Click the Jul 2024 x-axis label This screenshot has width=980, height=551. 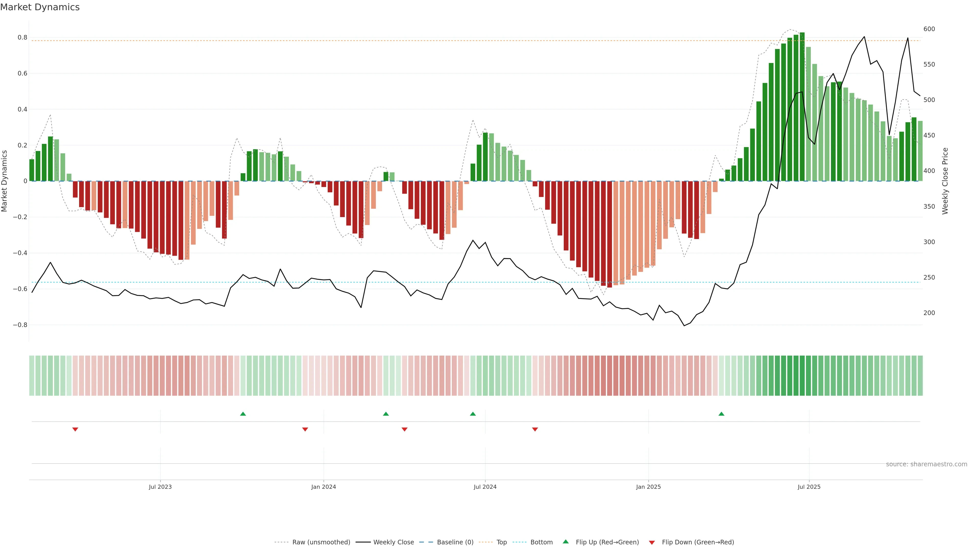point(485,487)
